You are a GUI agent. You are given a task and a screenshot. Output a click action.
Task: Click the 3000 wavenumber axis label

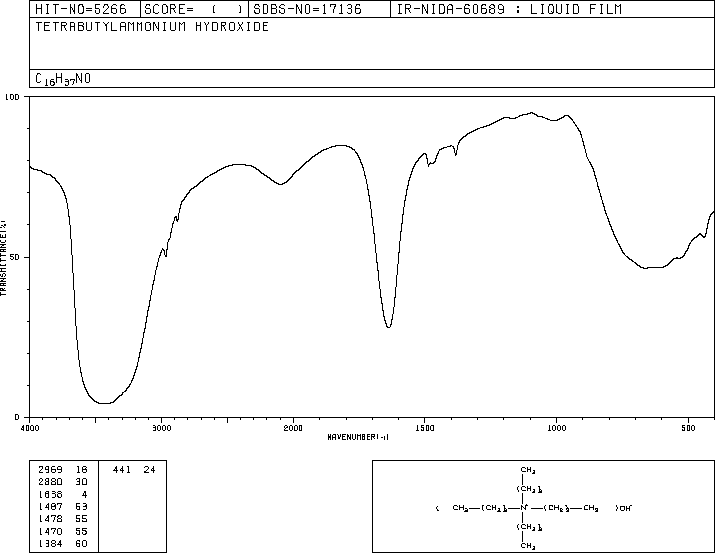tap(161, 428)
